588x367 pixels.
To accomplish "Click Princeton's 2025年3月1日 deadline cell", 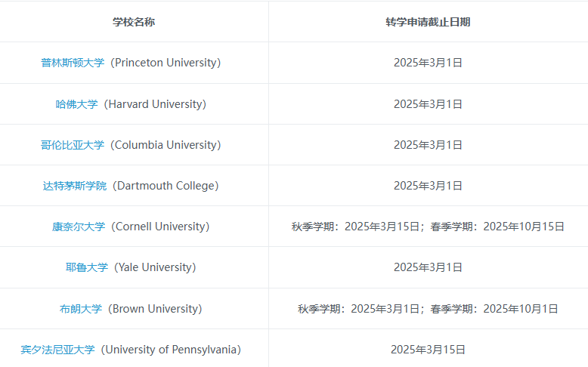I will pyautogui.click(x=428, y=63).
